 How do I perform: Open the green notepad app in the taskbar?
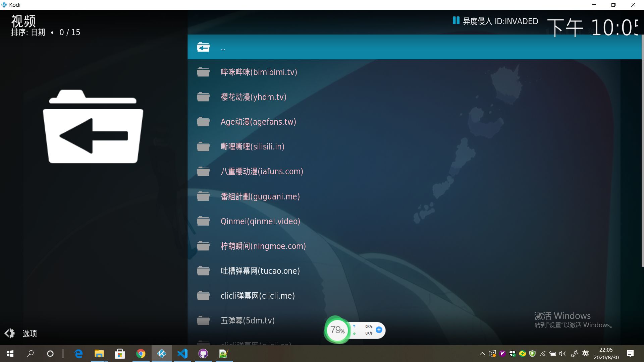(x=224, y=354)
